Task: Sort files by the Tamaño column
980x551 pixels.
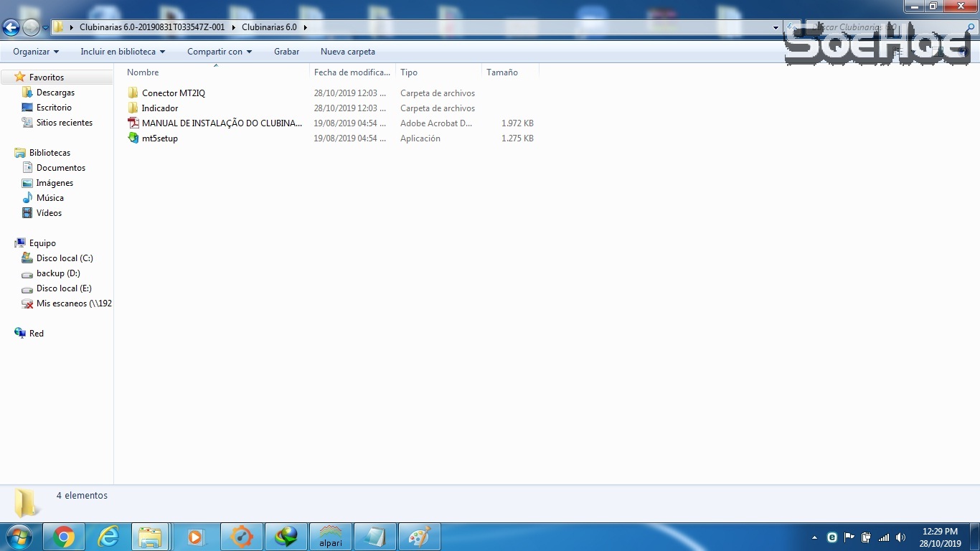Action: pos(502,72)
